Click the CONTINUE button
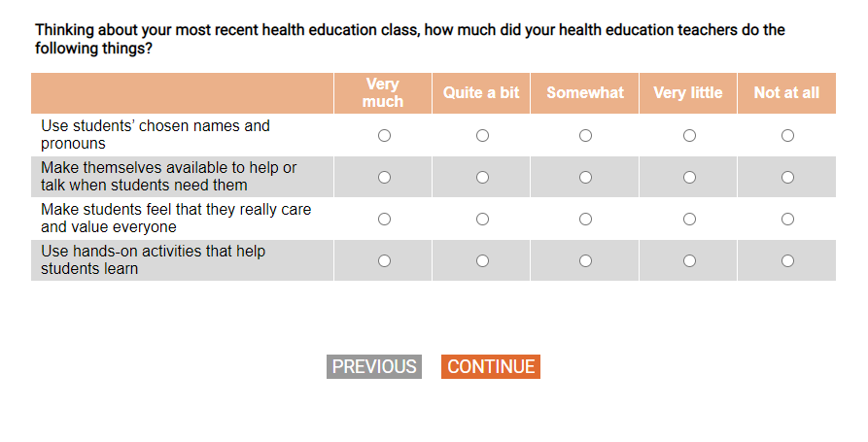Screen dimensions: 868x442 point(491,367)
